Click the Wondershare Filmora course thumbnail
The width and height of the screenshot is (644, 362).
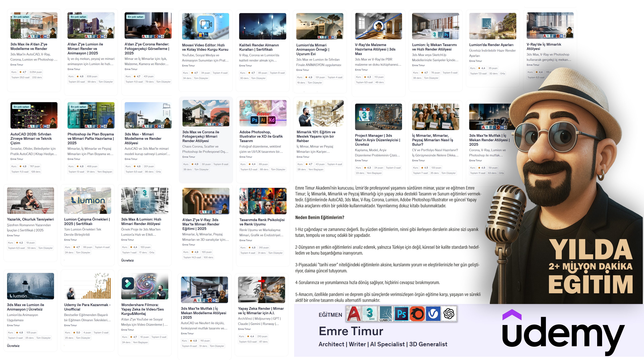[145, 286]
